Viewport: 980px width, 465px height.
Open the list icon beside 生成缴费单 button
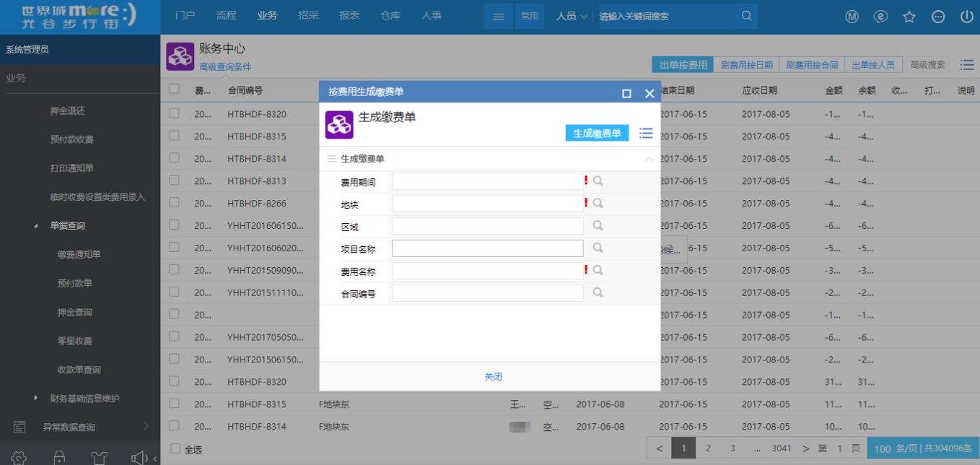(646, 134)
